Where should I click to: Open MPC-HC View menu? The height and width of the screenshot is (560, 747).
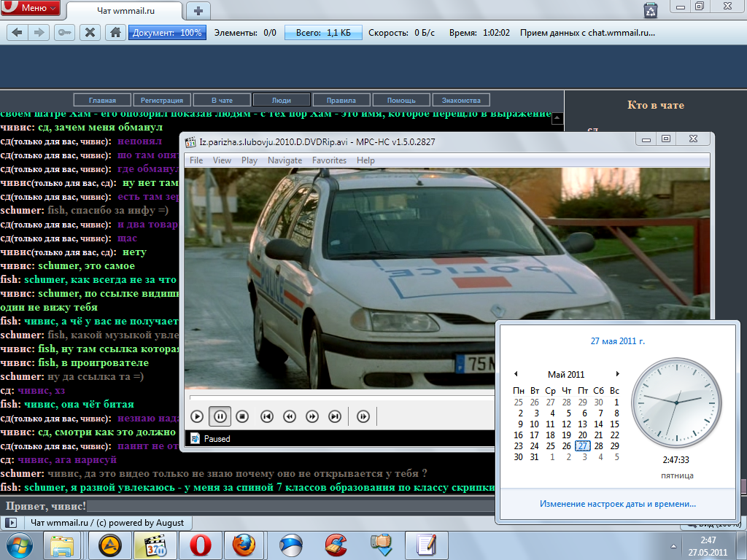[222, 160]
